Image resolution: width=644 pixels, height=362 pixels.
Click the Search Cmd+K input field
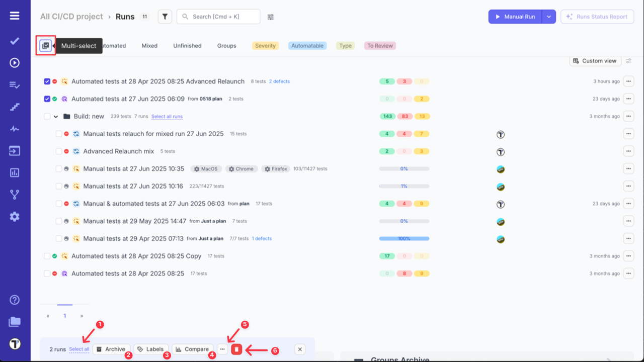(x=218, y=16)
